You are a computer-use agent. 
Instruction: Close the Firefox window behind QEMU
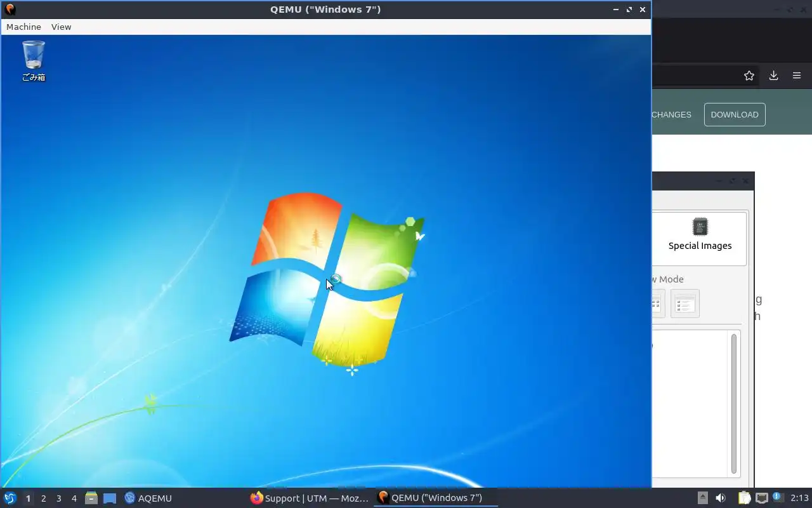pyautogui.click(x=804, y=10)
